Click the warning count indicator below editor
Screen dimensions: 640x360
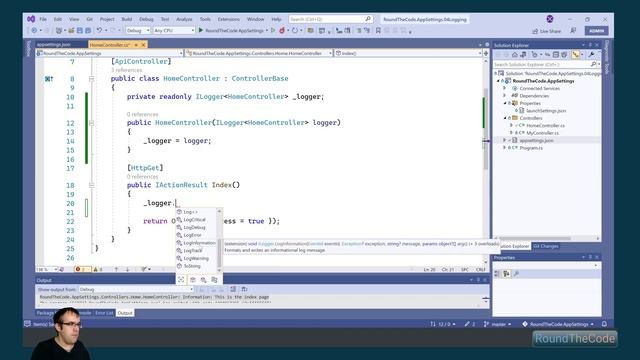[98, 269]
